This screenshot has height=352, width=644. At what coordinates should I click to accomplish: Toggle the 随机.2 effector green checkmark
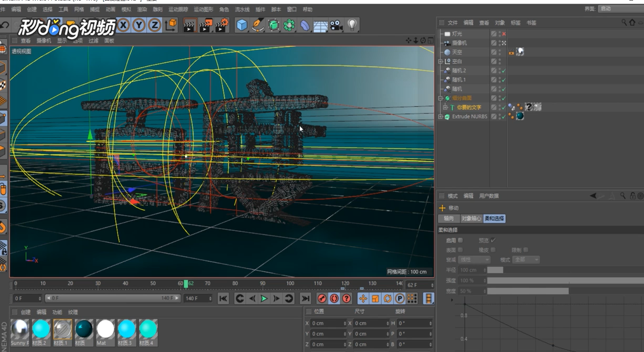504,71
